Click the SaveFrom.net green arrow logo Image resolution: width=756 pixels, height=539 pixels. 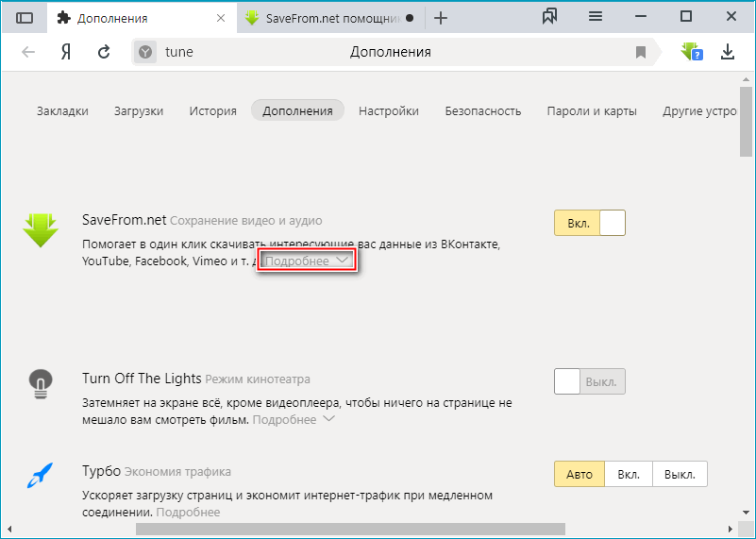point(41,230)
